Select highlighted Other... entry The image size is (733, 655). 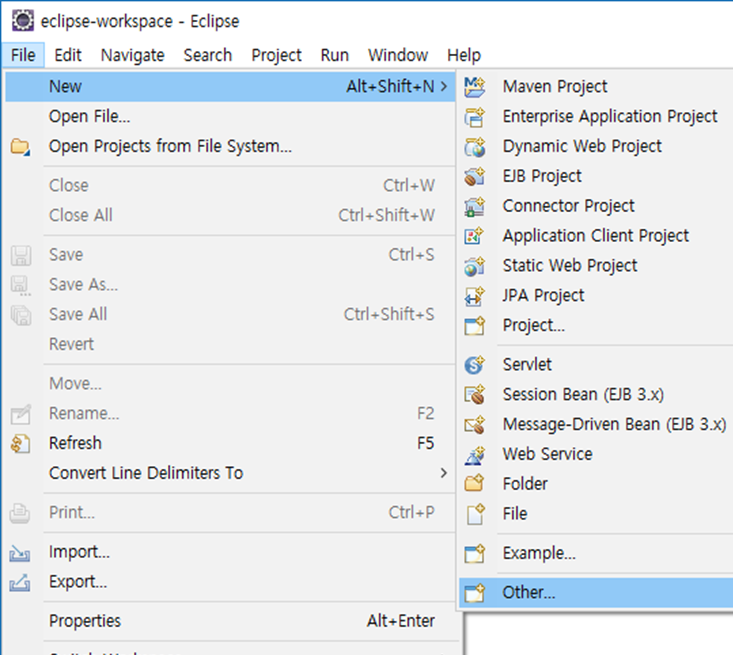[596, 593]
